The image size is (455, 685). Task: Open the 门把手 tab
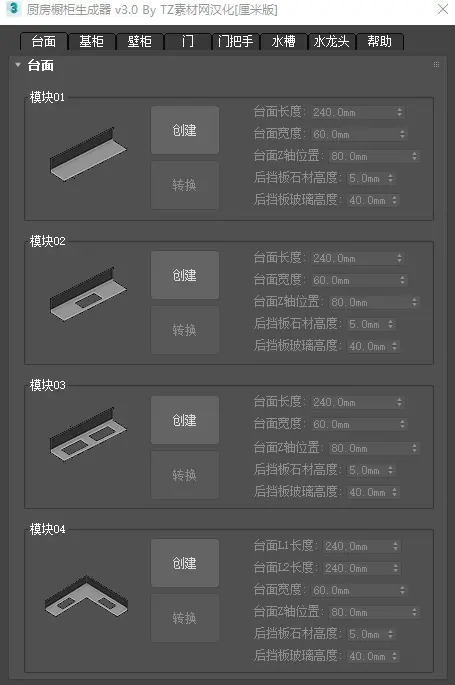point(235,42)
